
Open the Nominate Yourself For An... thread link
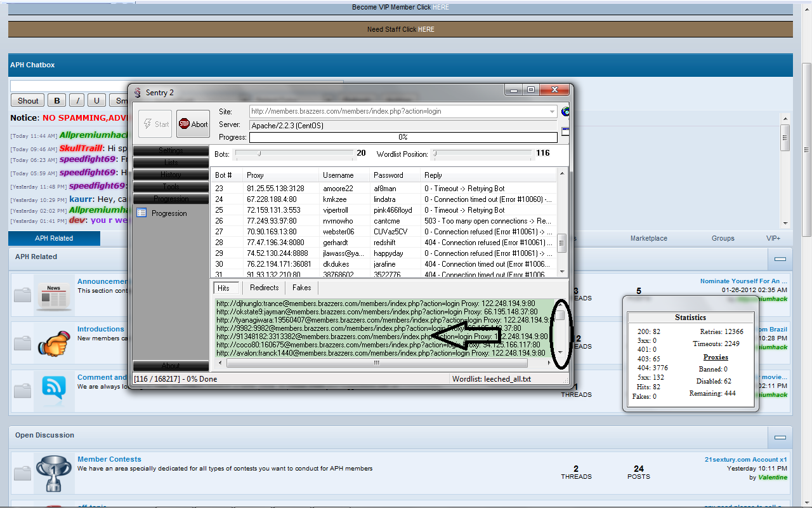[743, 281]
